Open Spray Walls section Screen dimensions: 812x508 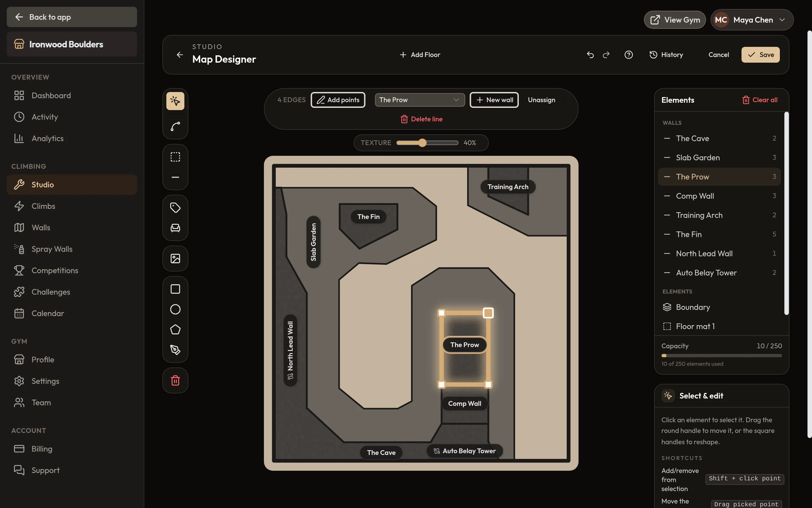click(72, 249)
